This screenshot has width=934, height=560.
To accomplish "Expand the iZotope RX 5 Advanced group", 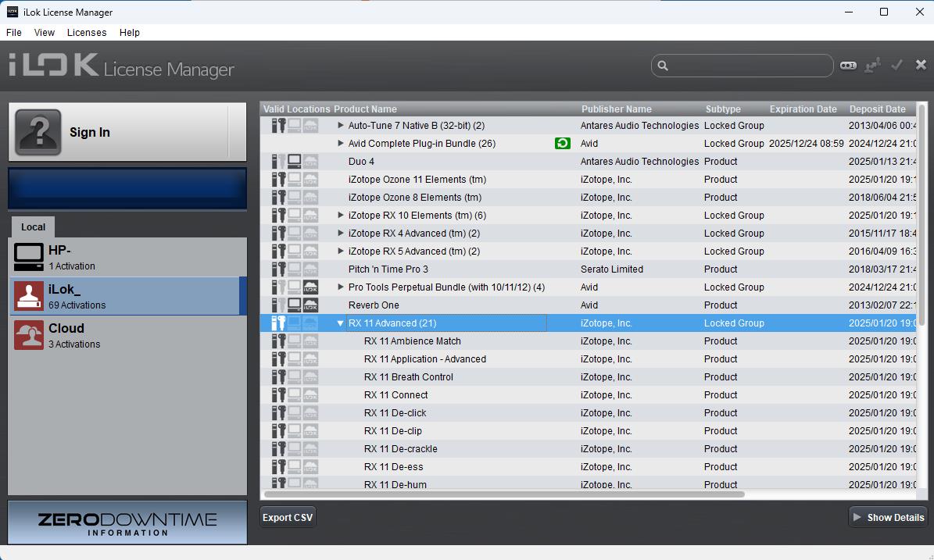I will coord(340,251).
